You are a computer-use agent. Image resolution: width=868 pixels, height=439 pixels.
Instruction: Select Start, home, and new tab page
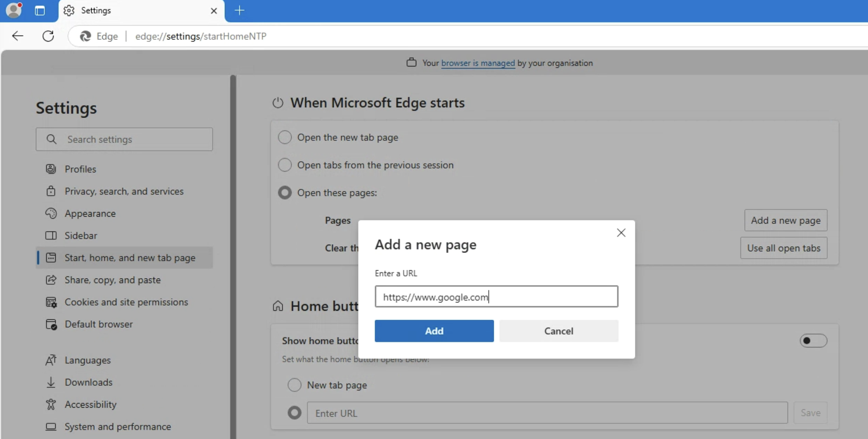point(124,258)
